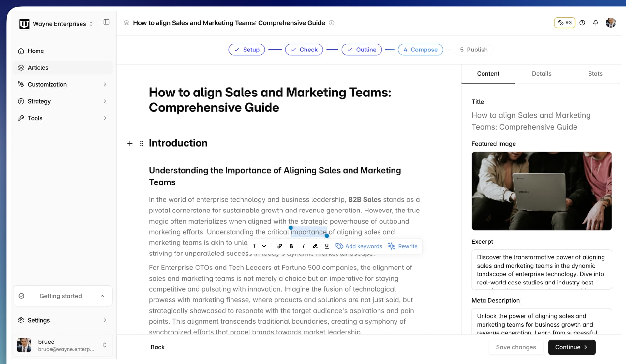Click Add keywords in the floating toolbar

tap(359, 246)
